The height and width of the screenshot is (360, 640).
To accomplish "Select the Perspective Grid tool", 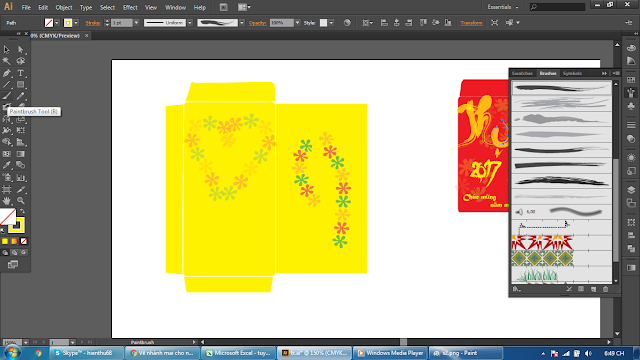I will [20, 142].
